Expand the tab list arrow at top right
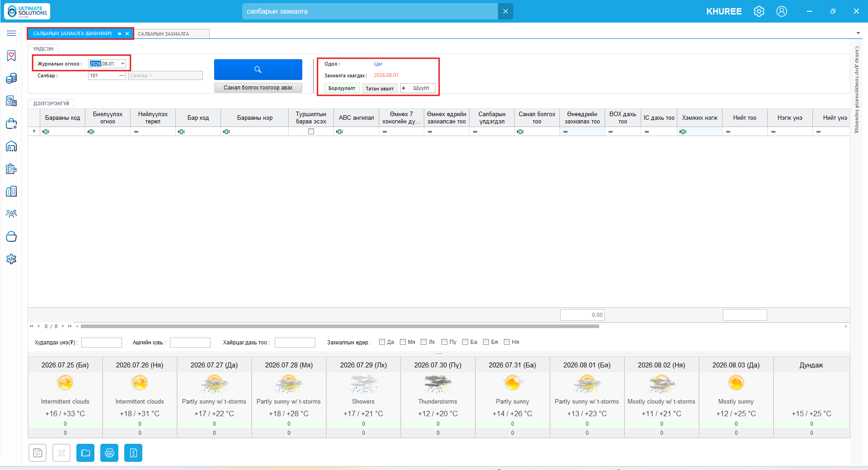Screen dimensions: 868x470 coord(858,33)
